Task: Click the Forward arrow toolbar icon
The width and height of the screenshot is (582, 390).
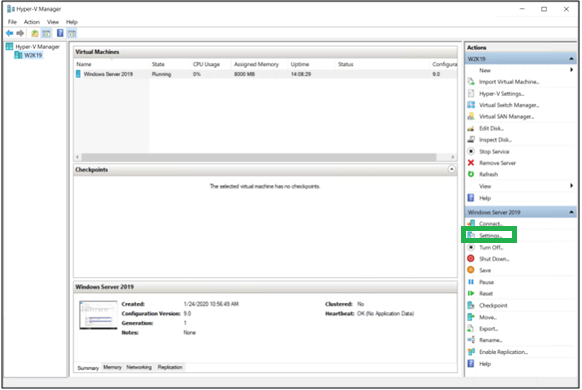Action: [20, 33]
